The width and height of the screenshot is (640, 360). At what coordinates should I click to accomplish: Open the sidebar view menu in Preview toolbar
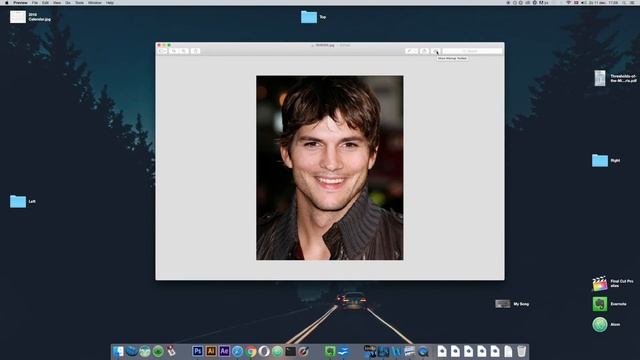[163, 51]
